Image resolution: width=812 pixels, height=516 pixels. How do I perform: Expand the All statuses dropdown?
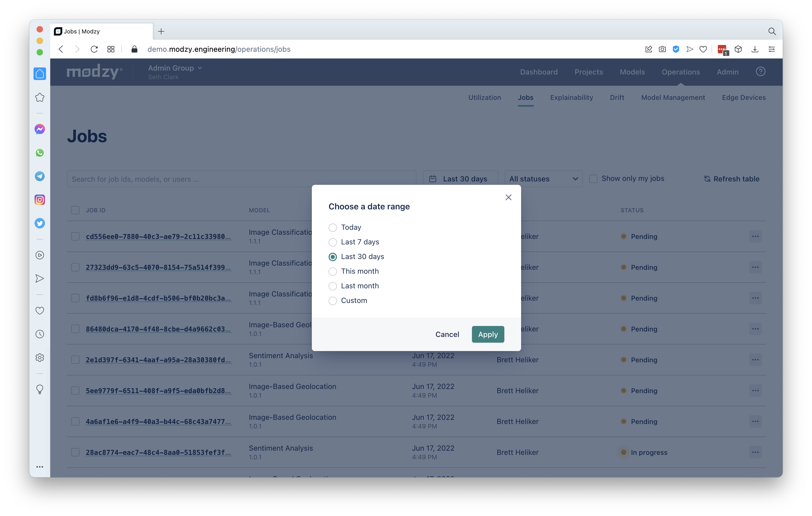543,179
